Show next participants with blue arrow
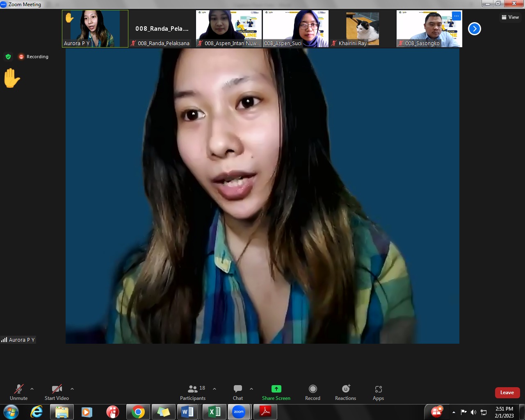This screenshot has width=525, height=420. [x=474, y=29]
